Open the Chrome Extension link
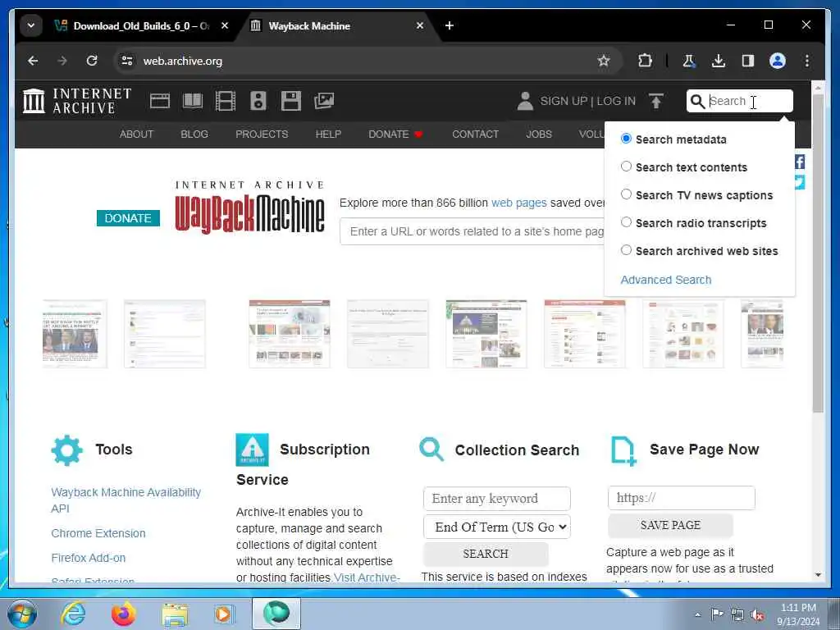Screen dimensions: 840x630 pos(98,533)
